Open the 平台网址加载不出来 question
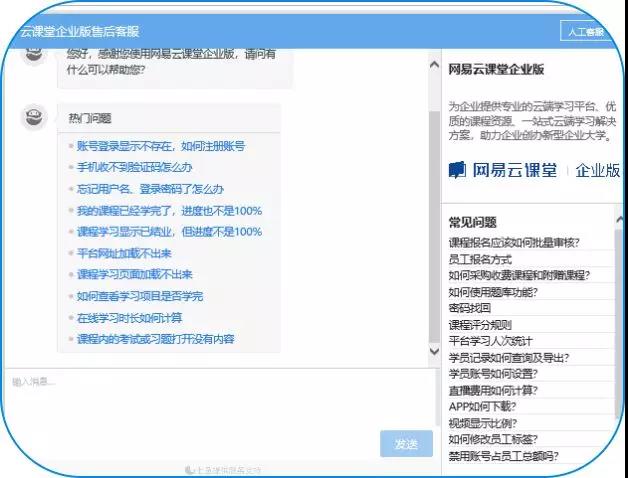This screenshot has width=628, height=478. point(124,253)
